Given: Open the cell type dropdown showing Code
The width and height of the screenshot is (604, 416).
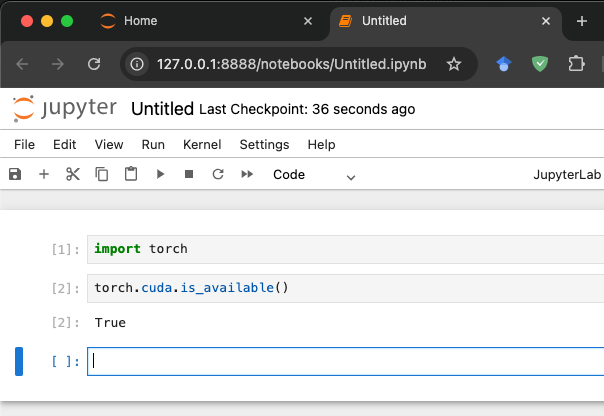Looking at the screenshot, I should [314, 175].
